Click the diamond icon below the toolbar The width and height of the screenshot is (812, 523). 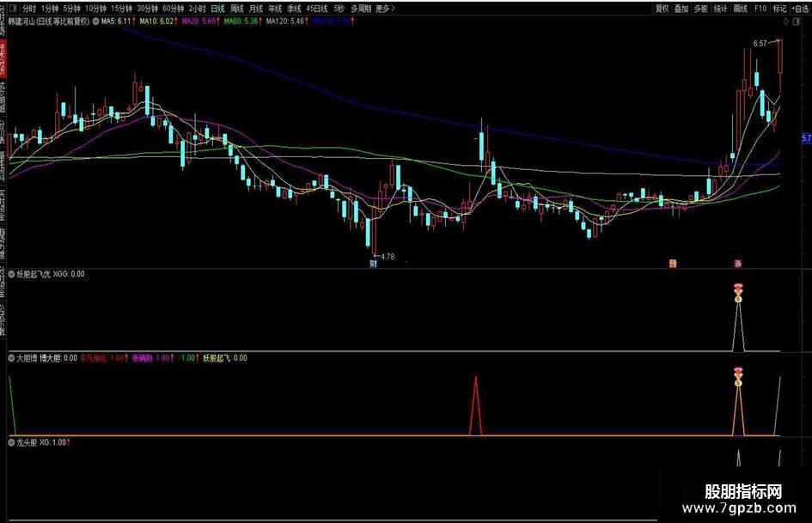(786, 21)
